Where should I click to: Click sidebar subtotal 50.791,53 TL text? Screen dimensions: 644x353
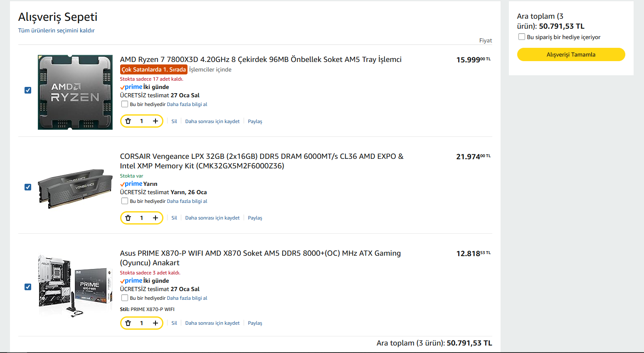pos(562,26)
